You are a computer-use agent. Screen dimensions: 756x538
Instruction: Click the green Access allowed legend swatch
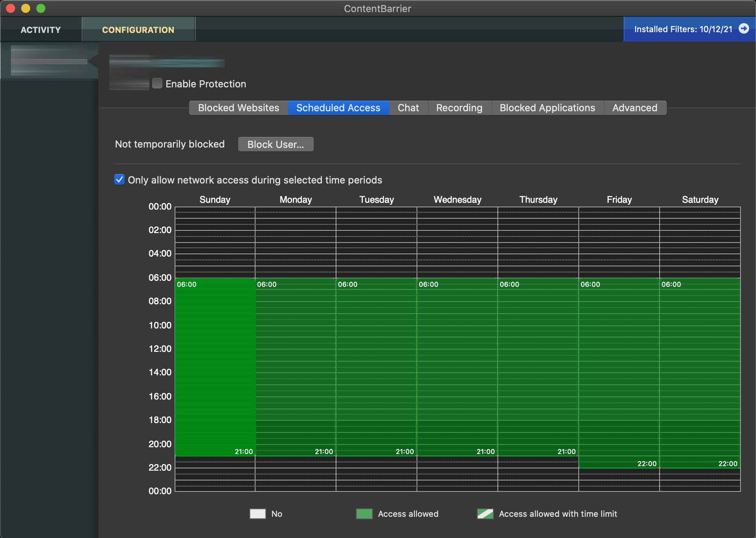click(x=364, y=514)
